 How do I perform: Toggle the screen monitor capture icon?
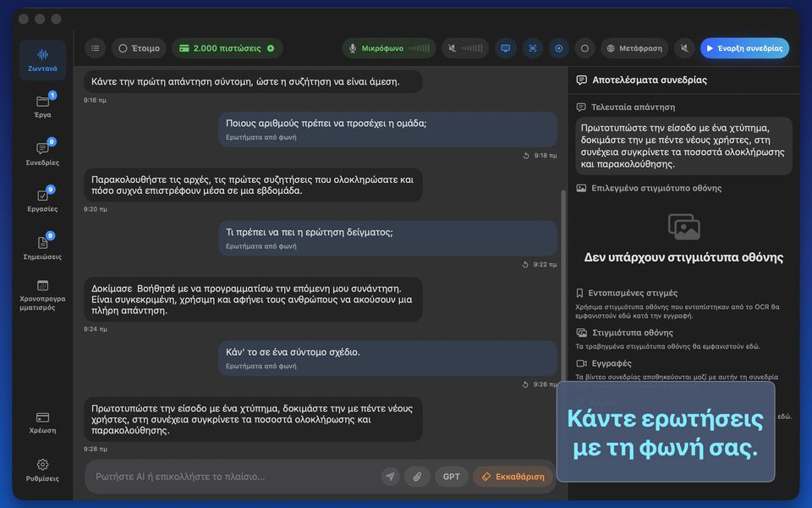click(x=506, y=48)
